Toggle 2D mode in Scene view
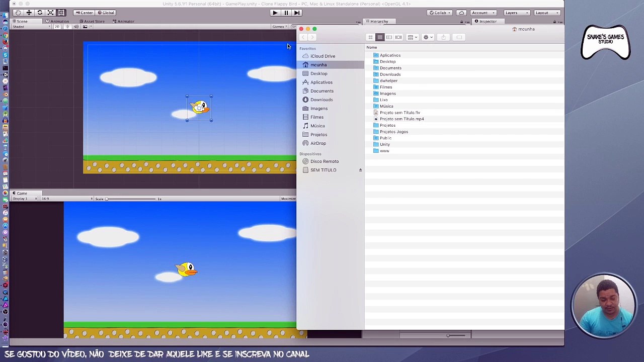 (57, 27)
